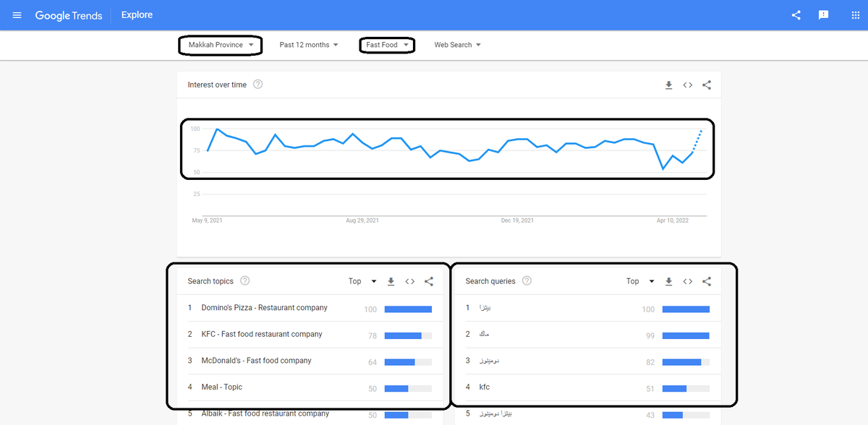Share the Search queries widget
Viewport: 868px width, 425px height.
pos(707,282)
